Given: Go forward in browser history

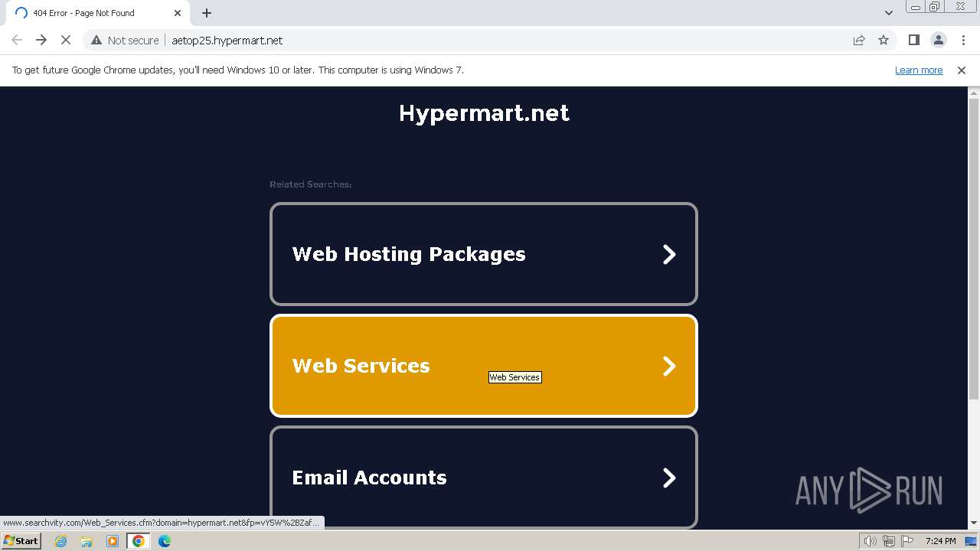Looking at the screenshot, I should pos(41,41).
